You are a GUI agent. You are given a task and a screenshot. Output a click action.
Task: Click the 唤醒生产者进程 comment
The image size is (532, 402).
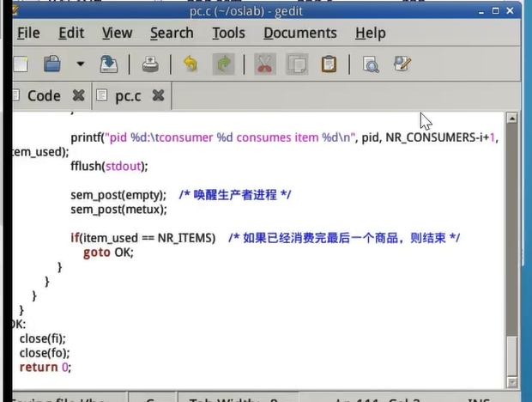(x=235, y=195)
